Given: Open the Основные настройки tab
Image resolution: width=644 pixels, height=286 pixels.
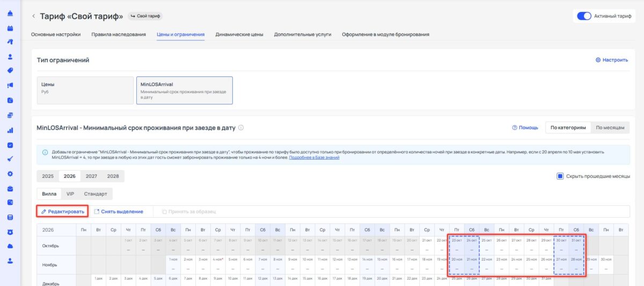Looking at the screenshot, I should (56, 34).
